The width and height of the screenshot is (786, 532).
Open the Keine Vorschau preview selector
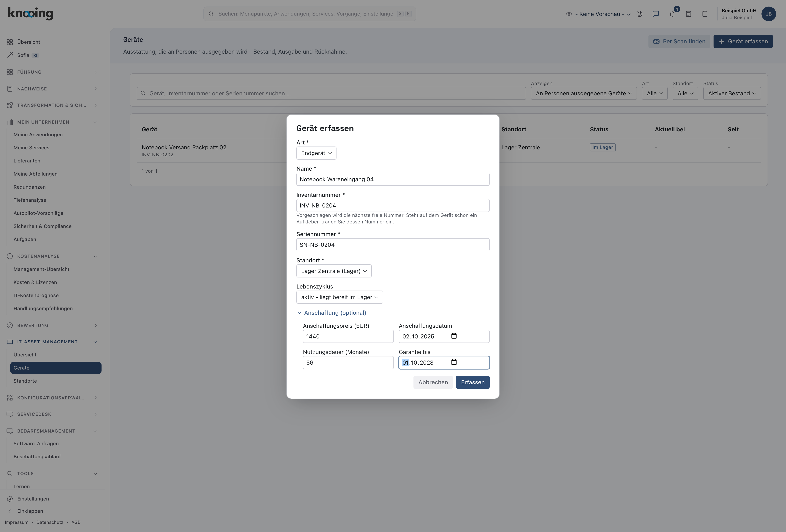pyautogui.click(x=598, y=14)
